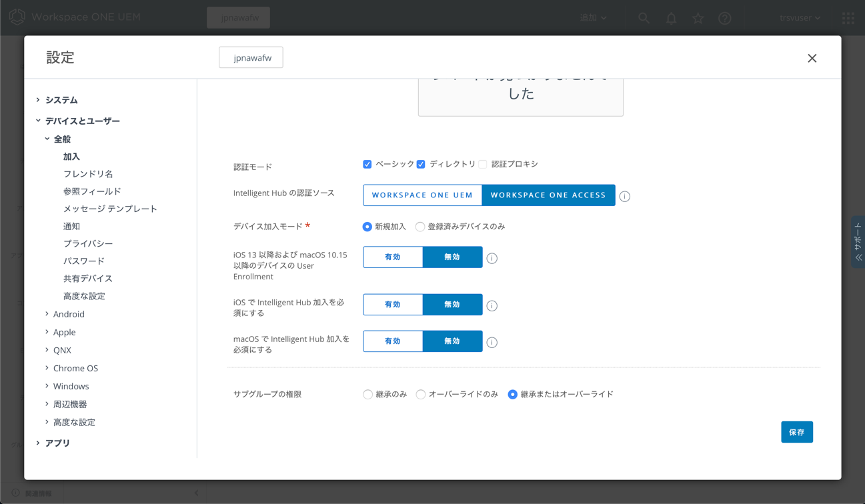Screen dimensions: 865x504
Task: Open the 参照フィールド settings page
Action: click(92, 191)
